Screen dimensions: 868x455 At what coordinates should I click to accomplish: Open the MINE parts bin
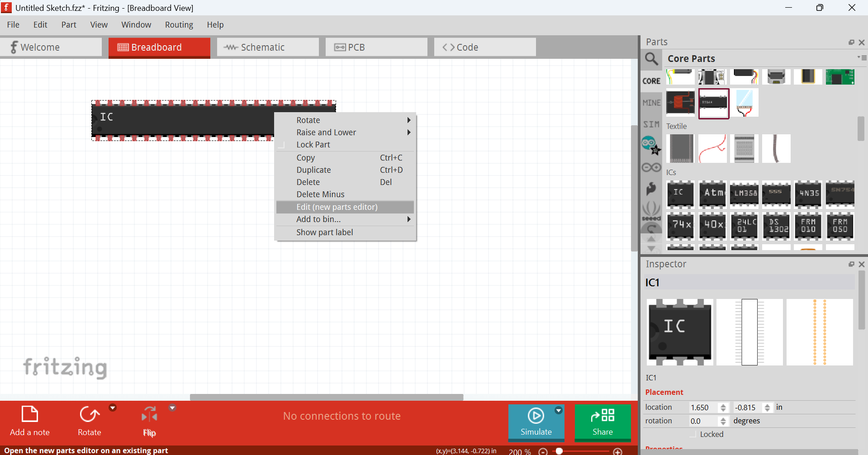point(651,103)
